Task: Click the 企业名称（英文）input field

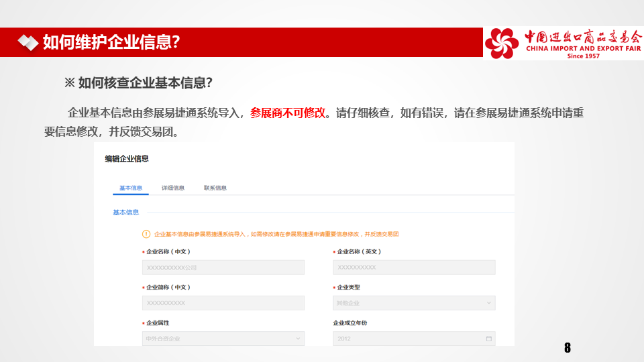Action: tap(414, 267)
